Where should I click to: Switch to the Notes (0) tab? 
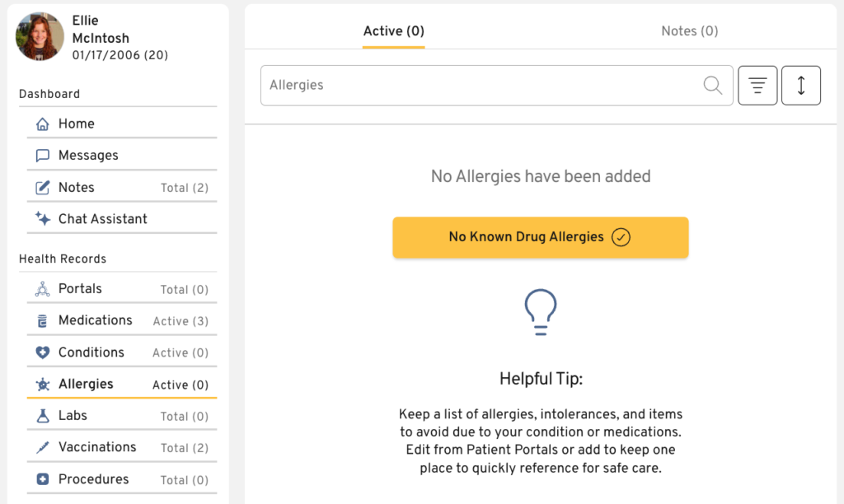[690, 31]
